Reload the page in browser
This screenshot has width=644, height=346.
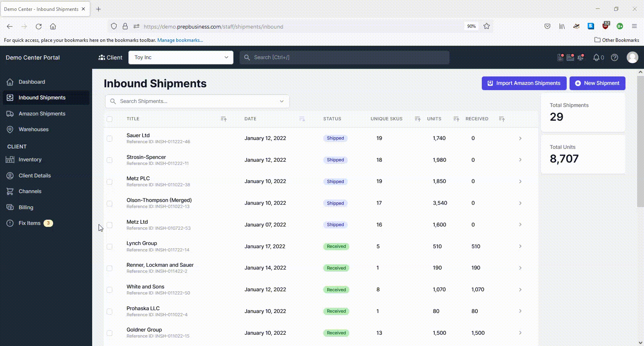point(39,27)
